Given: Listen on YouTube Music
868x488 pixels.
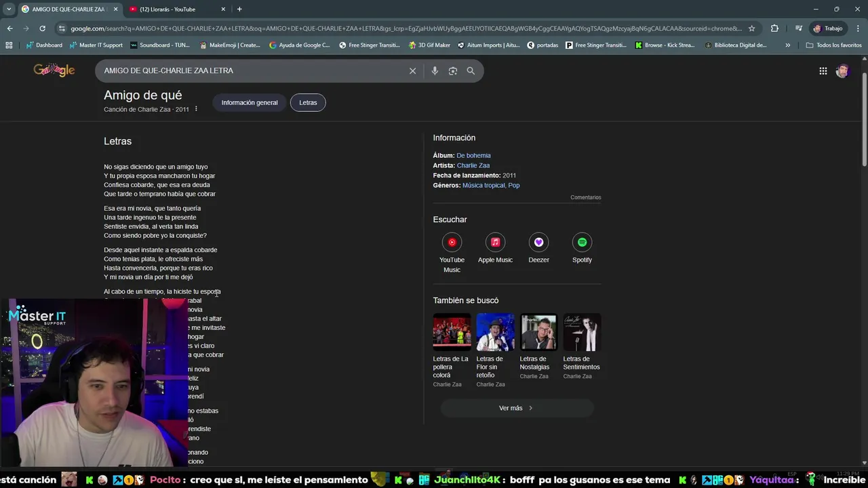Looking at the screenshot, I should tap(452, 253).
